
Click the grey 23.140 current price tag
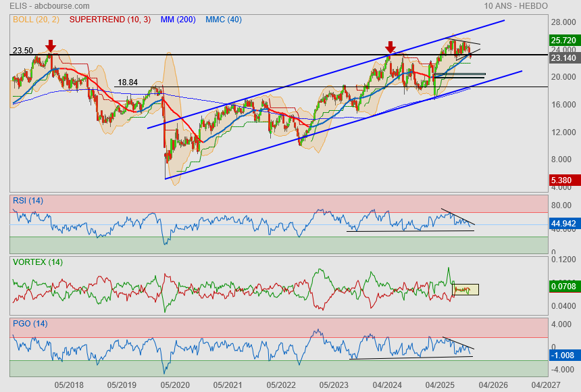564,58
